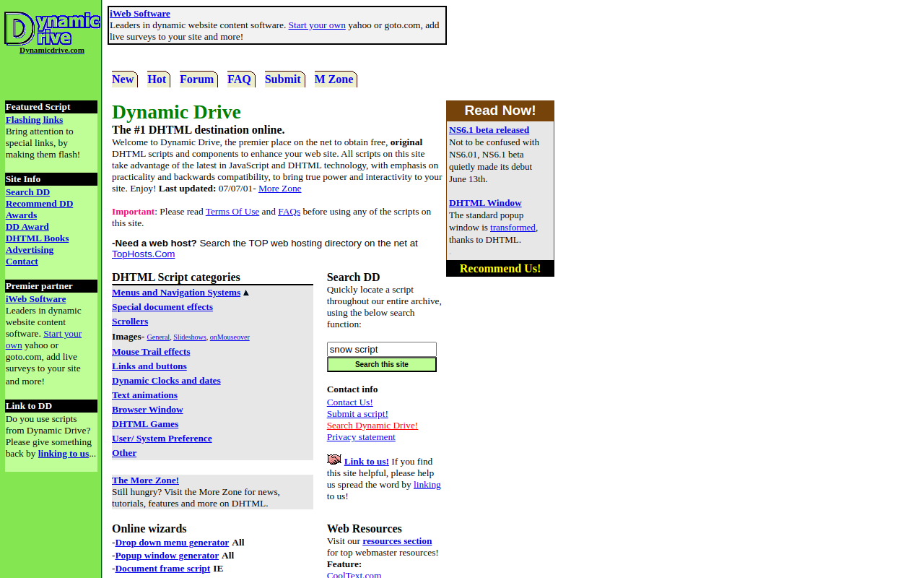
Task: Open the Privacy statement link
Action: pyautogui.click(x=361, y=437)
